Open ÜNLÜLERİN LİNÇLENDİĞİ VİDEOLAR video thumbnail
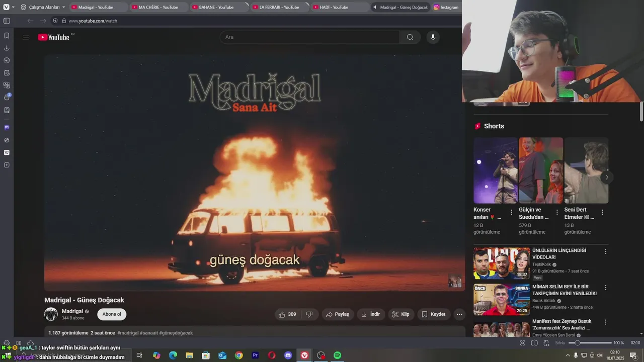Image resolution: width=644 pixels, height=362 pixels. tap(502, 263)
